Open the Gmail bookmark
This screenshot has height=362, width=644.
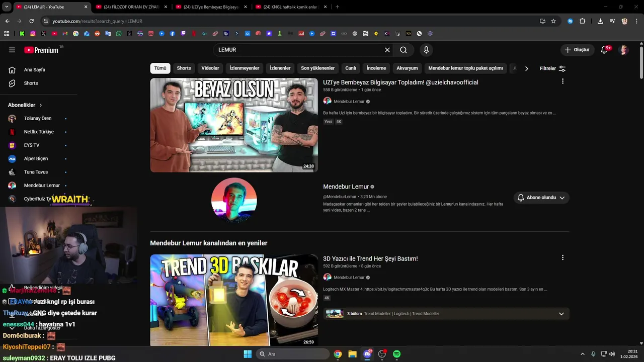coord(65,34)
